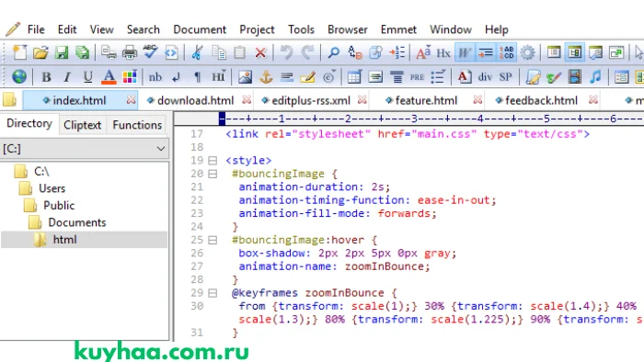
Task: Open font color A tool
Action: (x=109, y=76)
